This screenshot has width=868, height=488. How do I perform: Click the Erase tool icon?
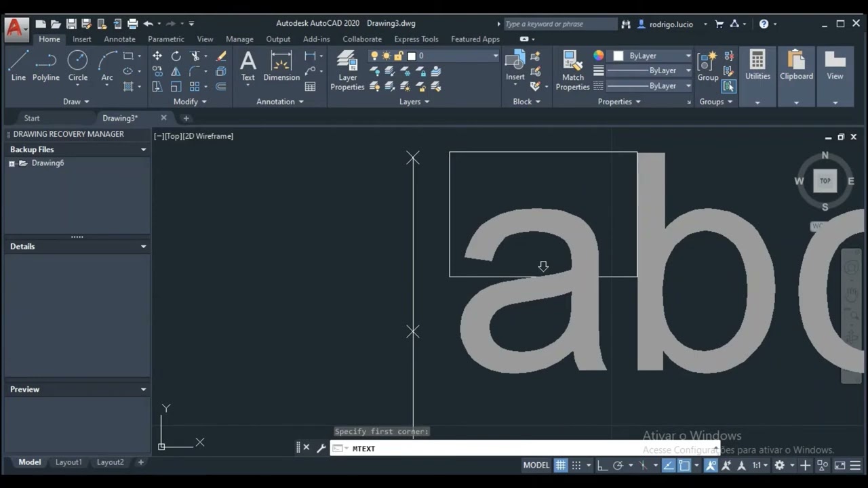221,56
